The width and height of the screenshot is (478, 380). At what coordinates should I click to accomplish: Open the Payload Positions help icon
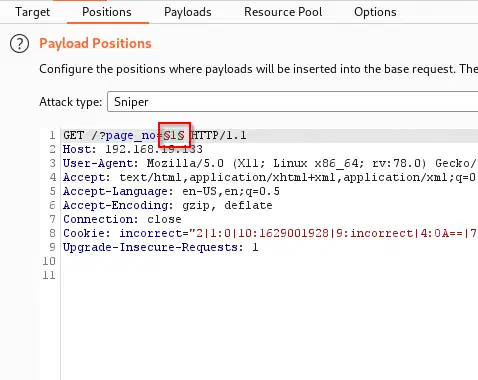pyautogui.click(x=19, y=44)
